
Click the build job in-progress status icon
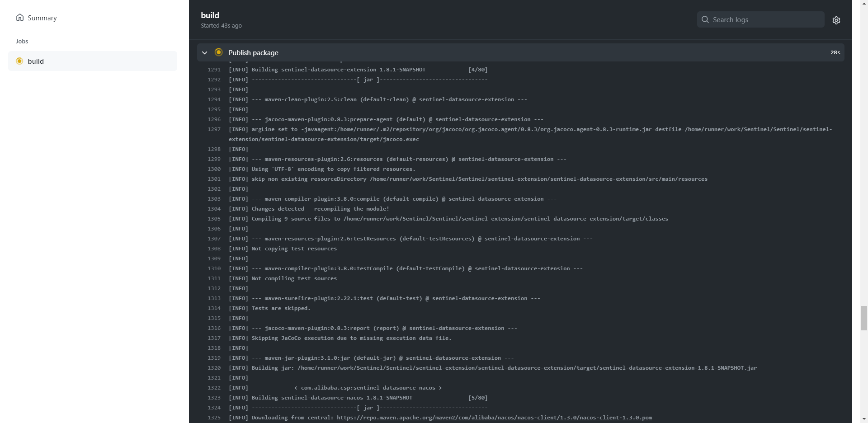click(19, 61)
